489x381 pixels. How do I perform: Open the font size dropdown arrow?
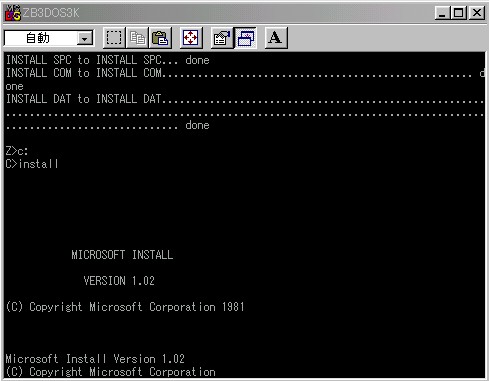85,39
